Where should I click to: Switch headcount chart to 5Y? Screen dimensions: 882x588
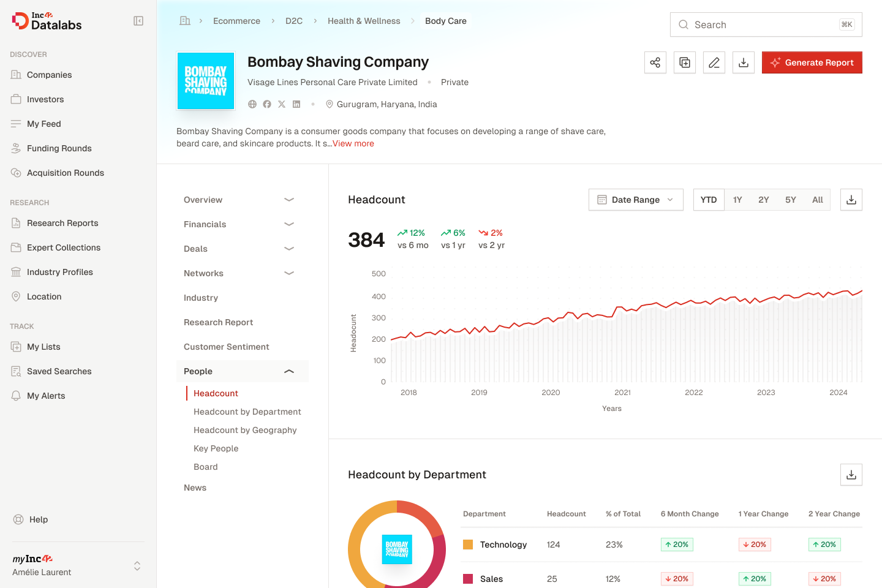click(791, 200)
